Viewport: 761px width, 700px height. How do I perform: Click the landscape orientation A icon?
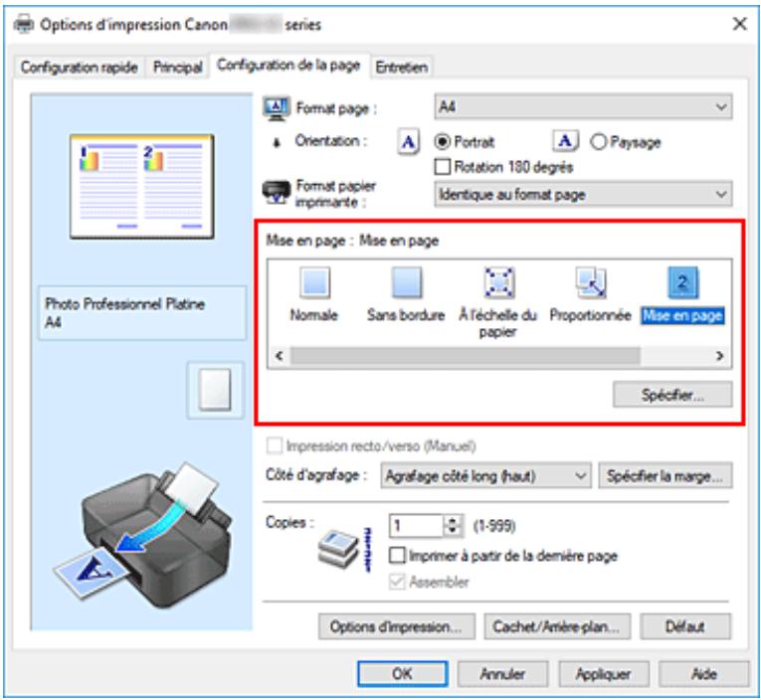[565, 141]
